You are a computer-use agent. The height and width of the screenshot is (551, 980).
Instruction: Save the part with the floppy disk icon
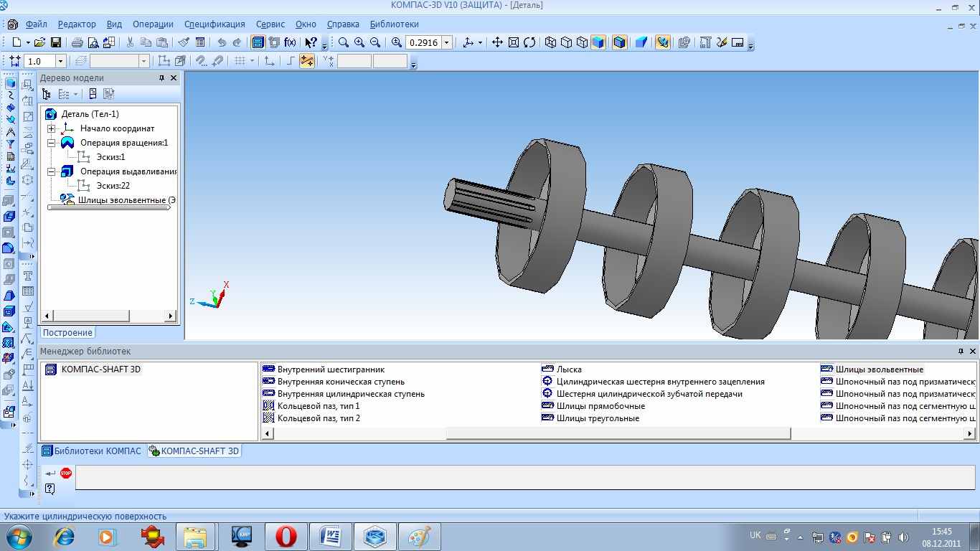pyautogui.click(x=56, y=42)
